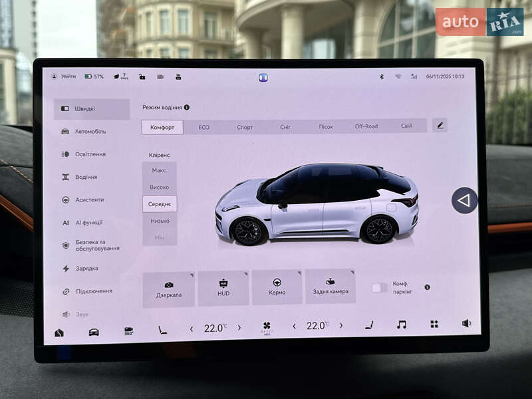This screenshot has height=399, width=532.
Task: Decrease left temperature with the left arrow
Action: (x=192, y=328)
